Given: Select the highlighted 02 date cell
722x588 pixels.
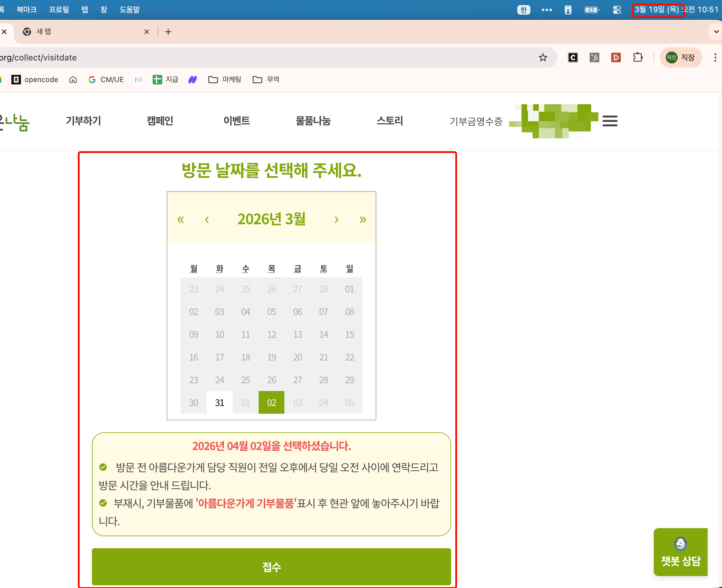Looking at the screenshot, I should [x=271, y=402].
